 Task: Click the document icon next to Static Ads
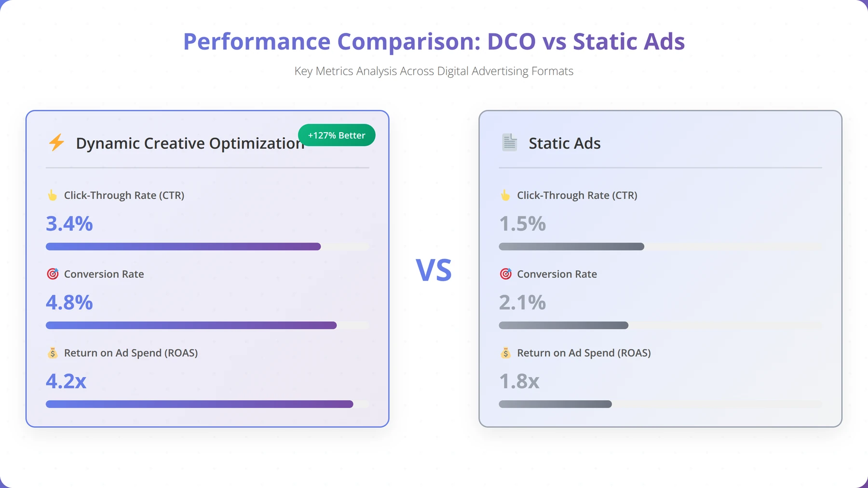(509, 143)
